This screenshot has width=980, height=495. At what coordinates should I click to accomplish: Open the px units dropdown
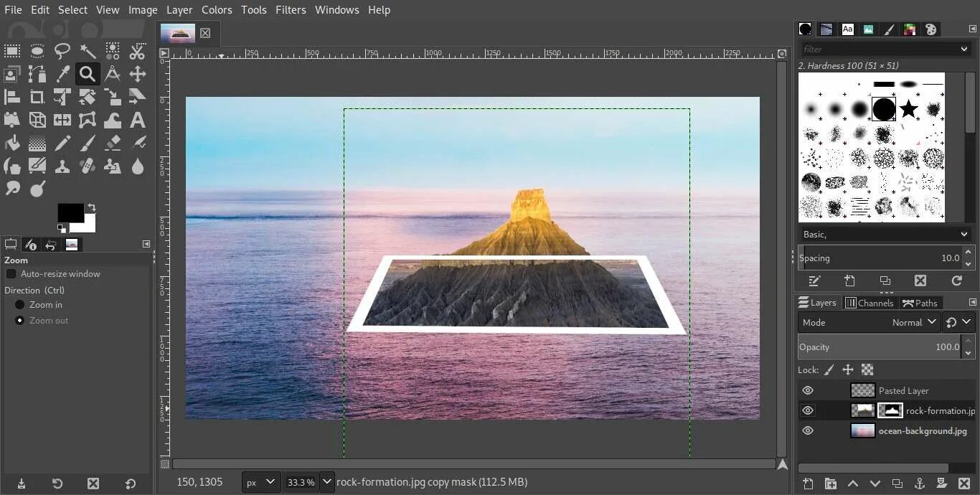click(x=261, y=482)
